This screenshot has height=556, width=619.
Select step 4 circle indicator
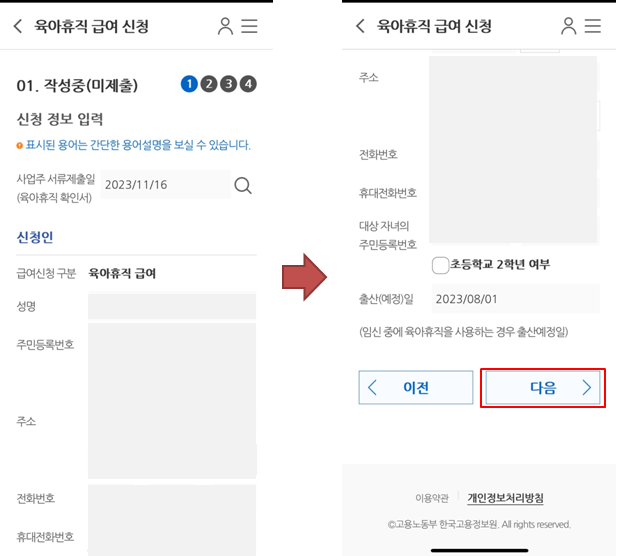(x=248, y=84)
